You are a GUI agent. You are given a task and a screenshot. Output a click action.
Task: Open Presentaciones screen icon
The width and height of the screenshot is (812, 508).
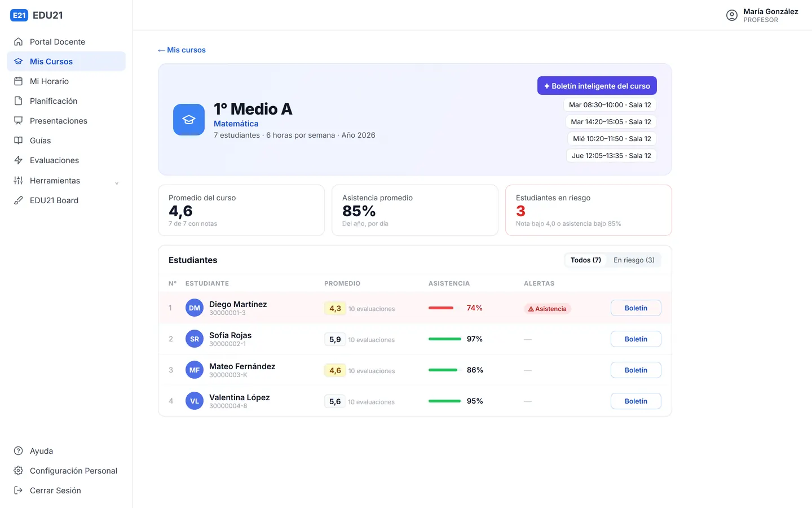pos(18,121)
